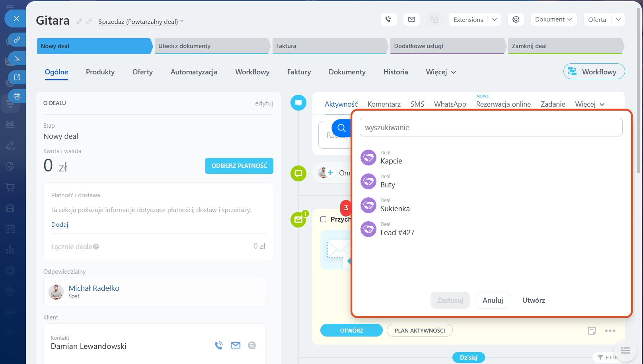Screen dimensions: 643x364
Task: Select the WhatsApp activity tab
Action: [x=450, y=104]
